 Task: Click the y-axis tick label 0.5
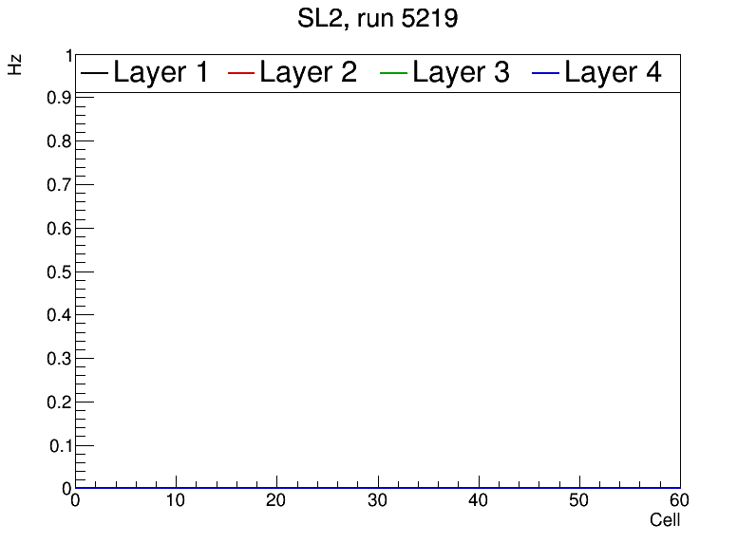pos(59,271)
